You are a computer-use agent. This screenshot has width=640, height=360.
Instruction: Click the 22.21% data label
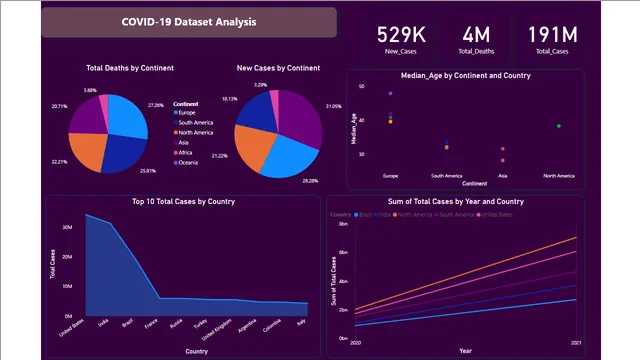pyautogui.click(x=60, y=162)
